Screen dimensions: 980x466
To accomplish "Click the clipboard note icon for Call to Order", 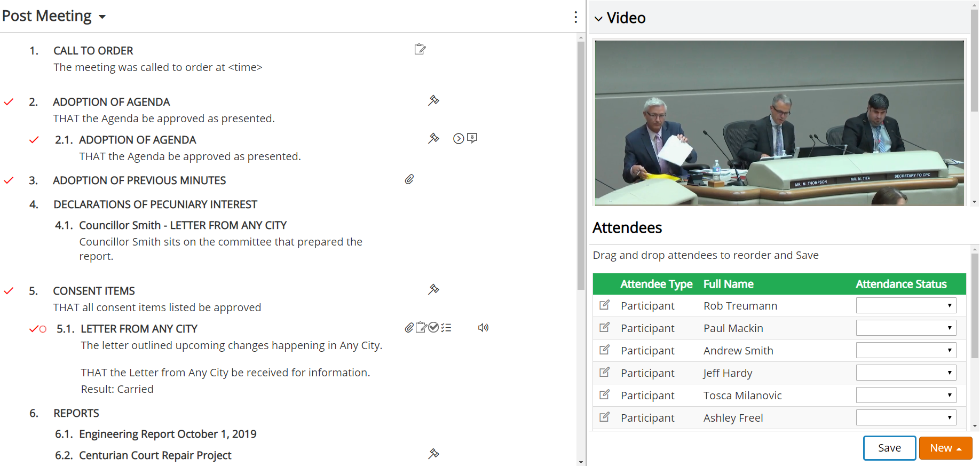I will point(420,49).
